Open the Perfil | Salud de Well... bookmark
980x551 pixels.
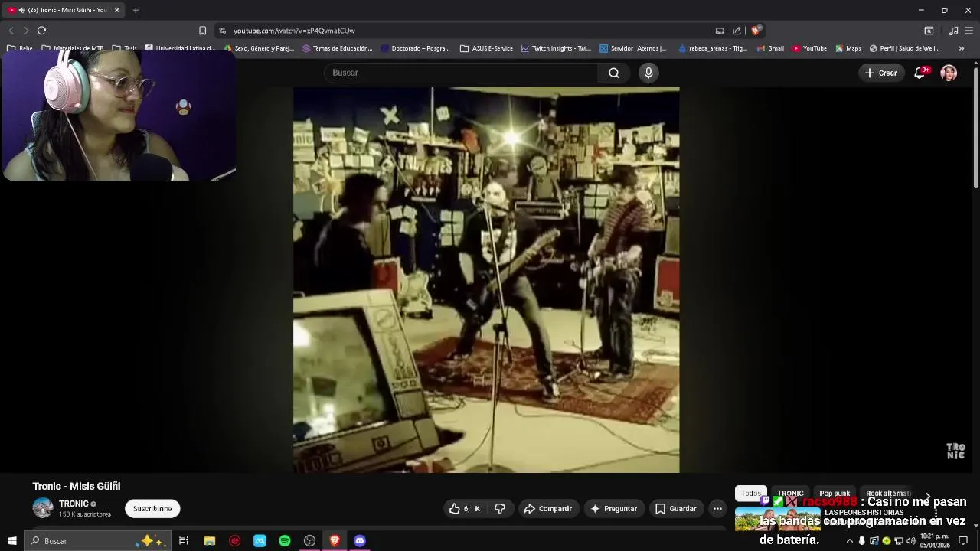904,48
